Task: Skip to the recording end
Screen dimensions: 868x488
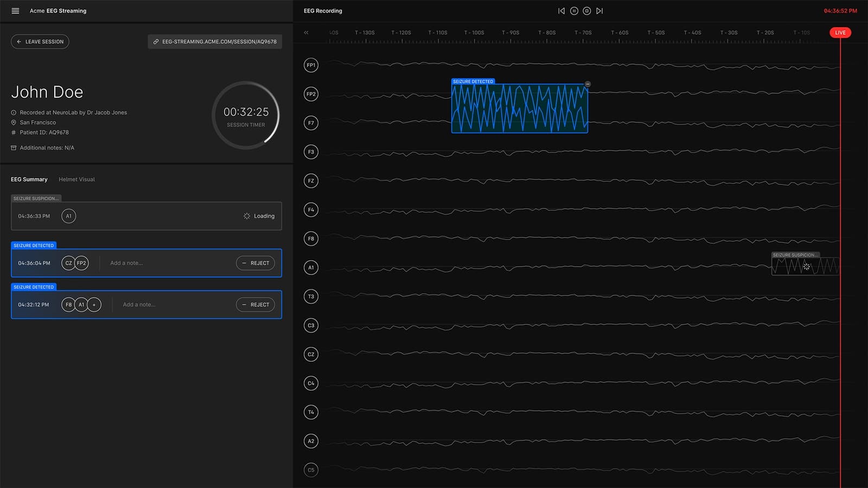Action: tap(599, 11)
